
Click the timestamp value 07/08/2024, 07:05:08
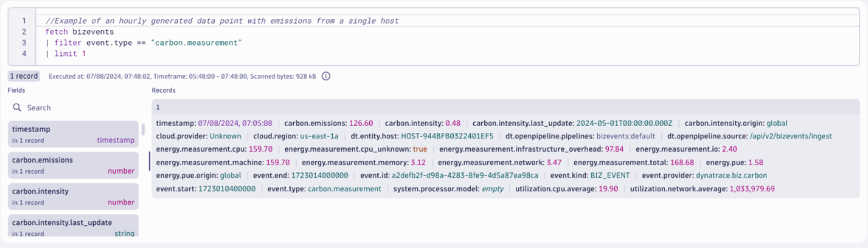(235, 123)
